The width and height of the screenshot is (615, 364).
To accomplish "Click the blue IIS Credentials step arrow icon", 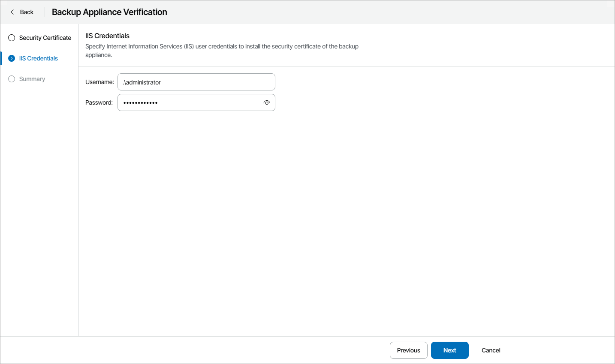I will pyautogui.click(x=11, y=58).
